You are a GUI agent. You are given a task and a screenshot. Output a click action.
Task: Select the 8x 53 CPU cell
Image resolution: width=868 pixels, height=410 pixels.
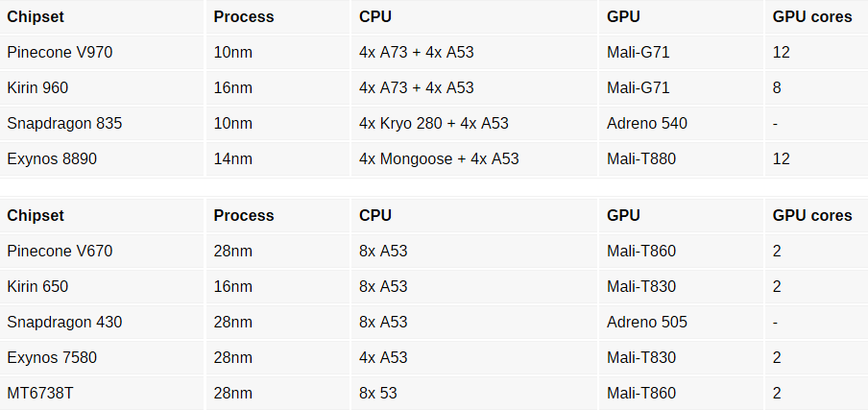pyautogui.click(x=474, y=393)
